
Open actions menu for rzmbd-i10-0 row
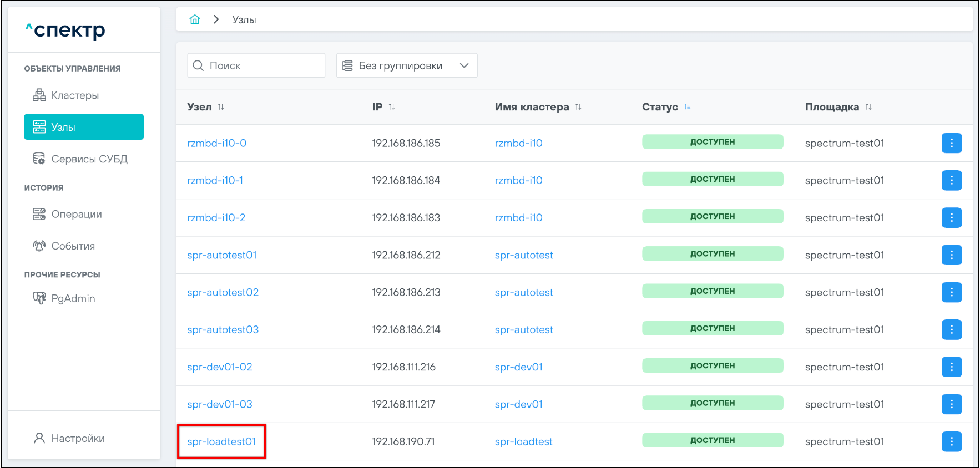coord(951,143)
